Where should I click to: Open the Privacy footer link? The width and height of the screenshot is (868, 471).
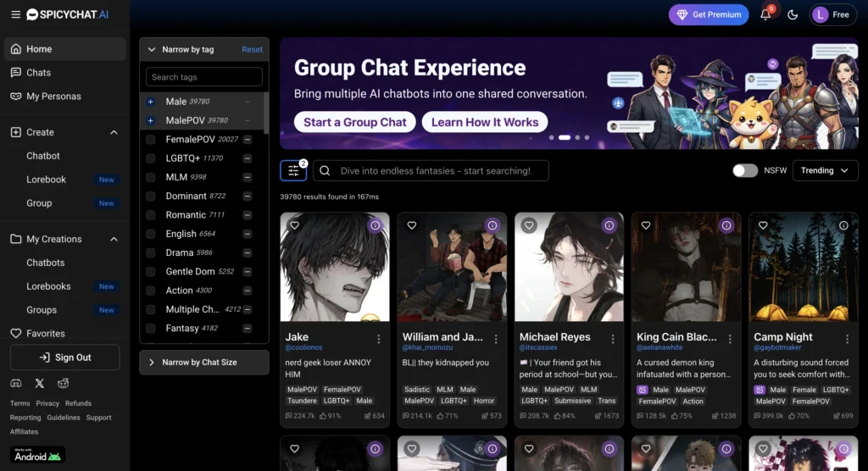coord(47,403)
